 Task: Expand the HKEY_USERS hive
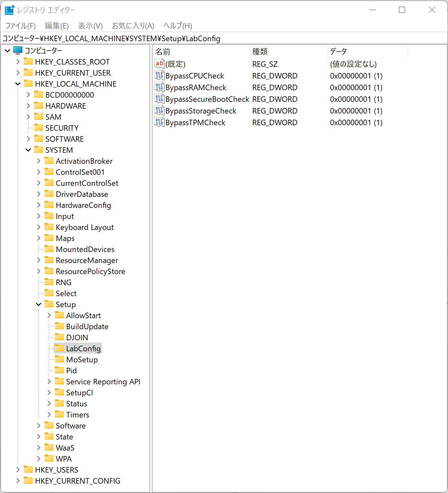click(x=18, y=470)
